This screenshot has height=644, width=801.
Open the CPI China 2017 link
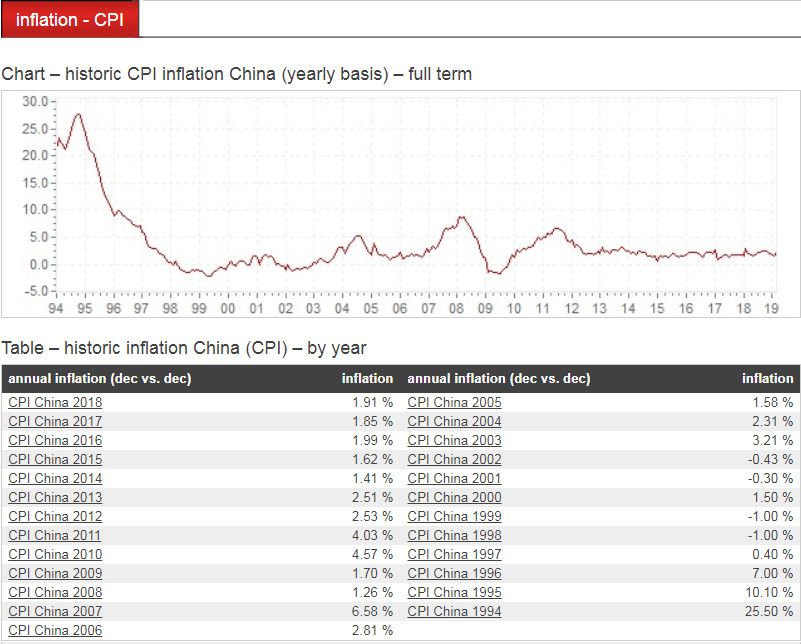(x=55, y=421)
